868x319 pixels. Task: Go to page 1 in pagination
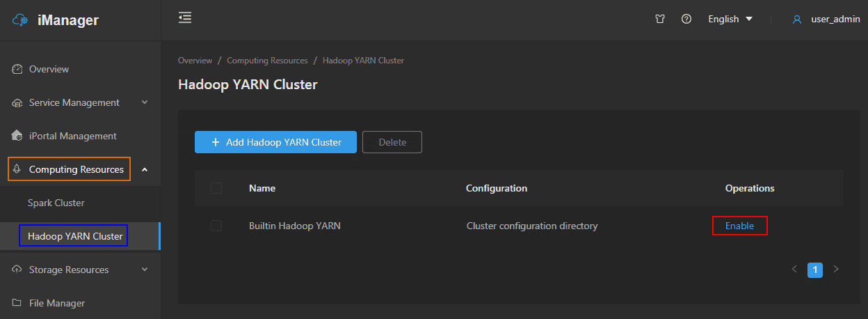815,270
